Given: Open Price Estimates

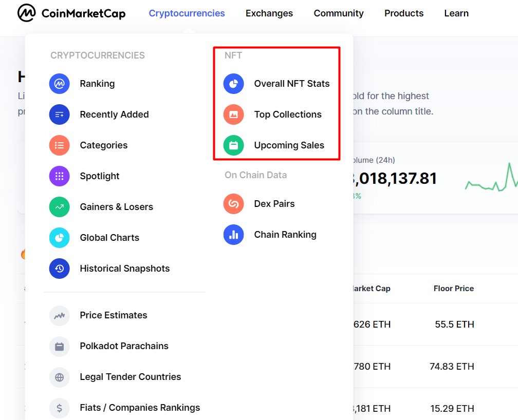Looking at the screenshot, I should 114,315.
